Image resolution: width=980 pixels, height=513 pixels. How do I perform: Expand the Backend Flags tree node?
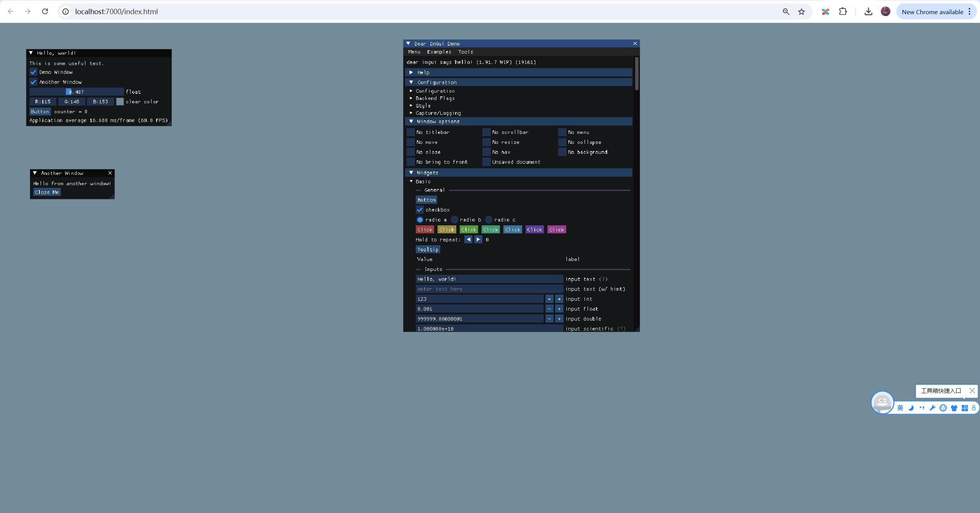click(411, 98)
